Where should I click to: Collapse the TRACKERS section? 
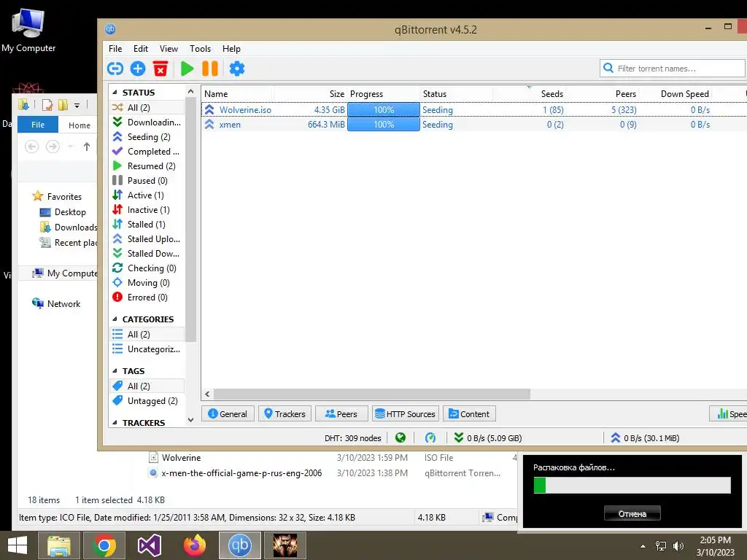click(115, 422)
